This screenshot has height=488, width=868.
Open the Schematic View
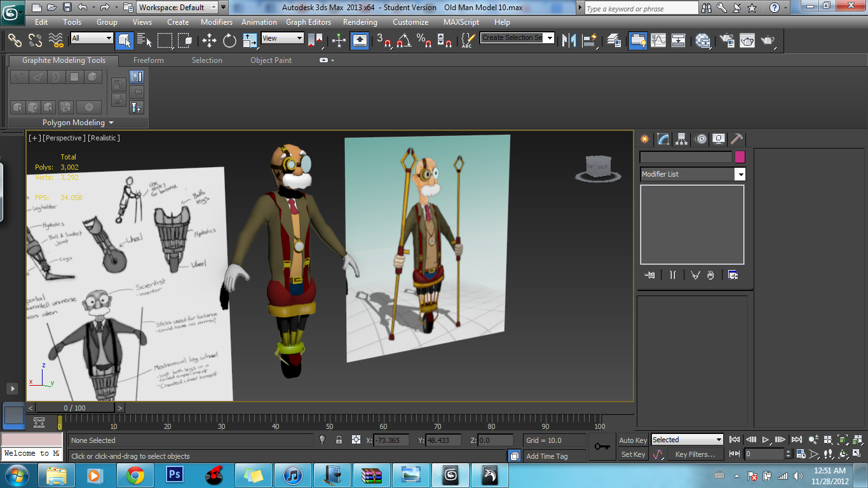coord(679,41)
